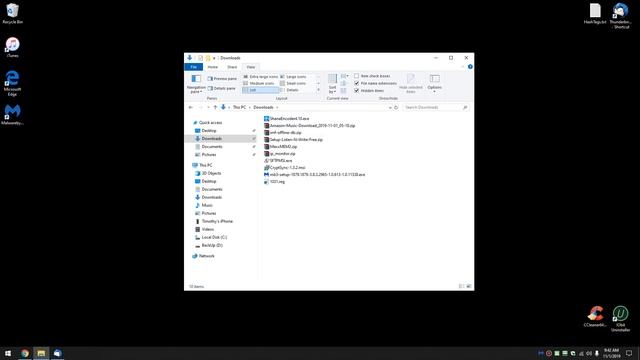The width and height of the screenshot is (640, 360).
Task: Select the List layout option
Action: tap(260, 90)
